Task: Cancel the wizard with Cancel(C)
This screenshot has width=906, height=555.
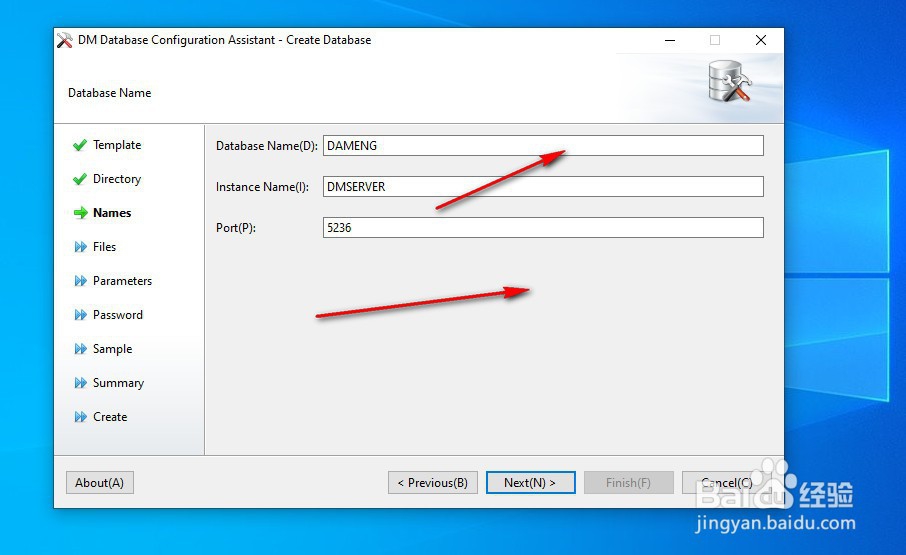Action: (726, 483)
